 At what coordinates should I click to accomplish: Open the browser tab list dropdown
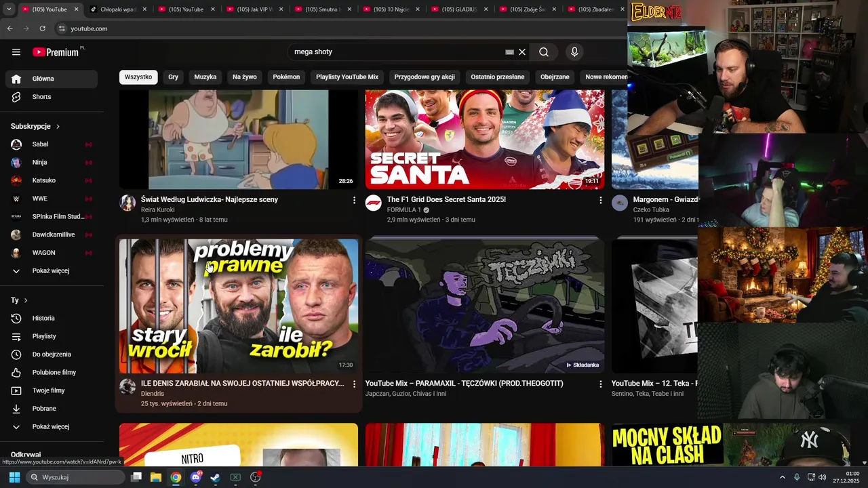pyautogui.click(x=8, y=9)
